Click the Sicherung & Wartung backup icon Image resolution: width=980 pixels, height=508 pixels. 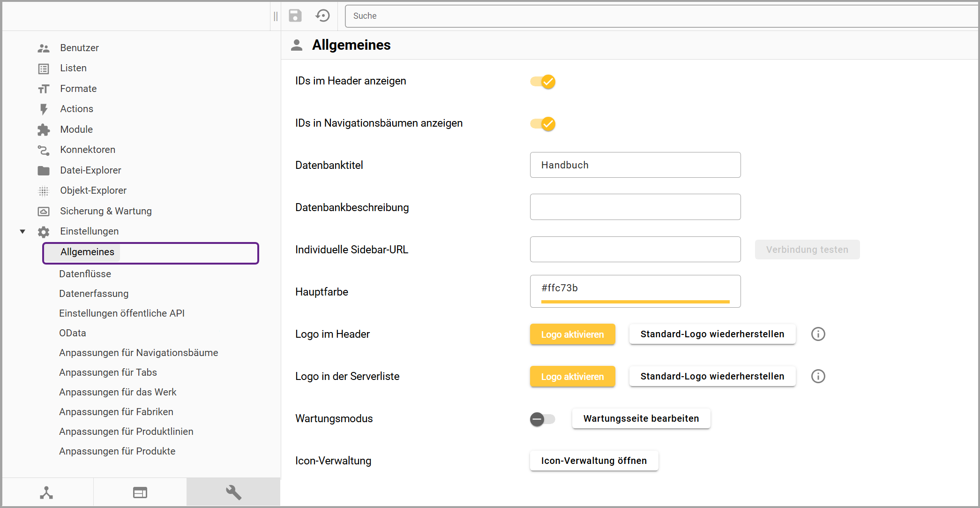coord(44,212)
